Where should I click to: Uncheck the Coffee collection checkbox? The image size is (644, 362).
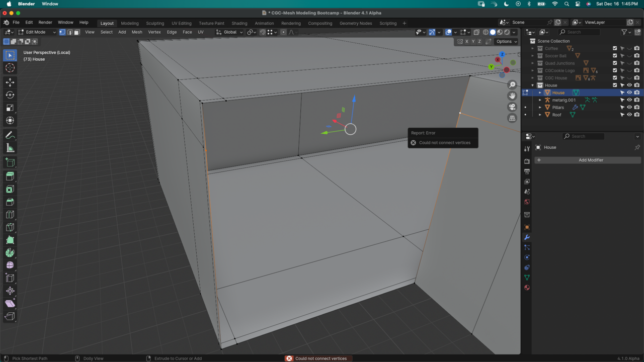tap(615, 49)
